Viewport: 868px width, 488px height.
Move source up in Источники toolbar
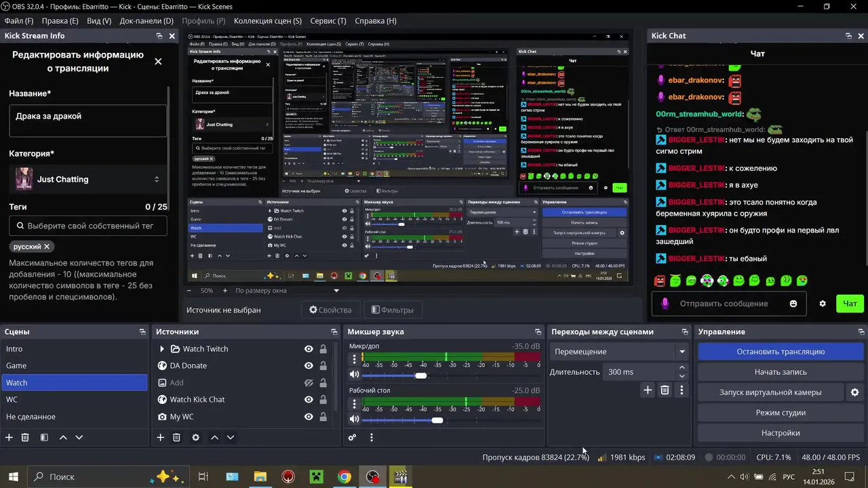[215, 437]
